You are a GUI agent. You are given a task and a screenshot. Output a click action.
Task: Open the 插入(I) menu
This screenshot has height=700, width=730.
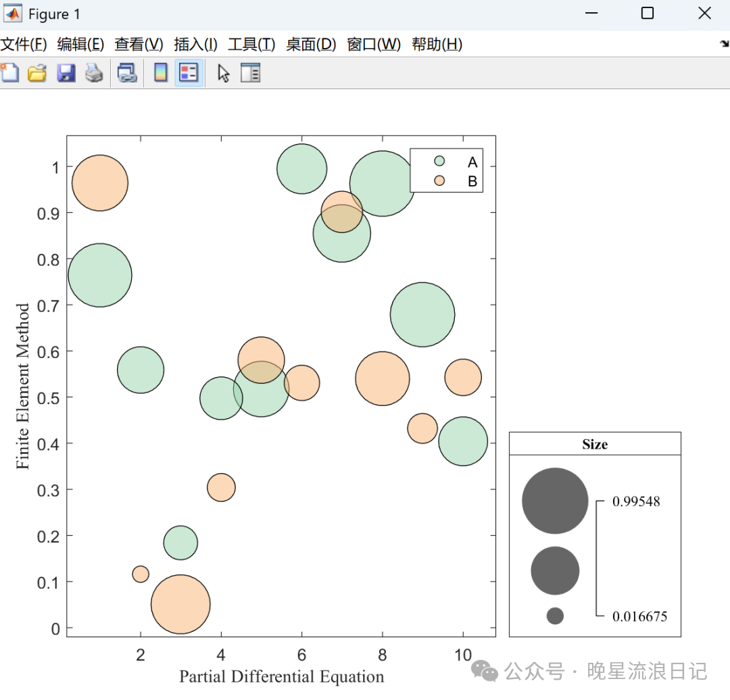pos(195,44)
